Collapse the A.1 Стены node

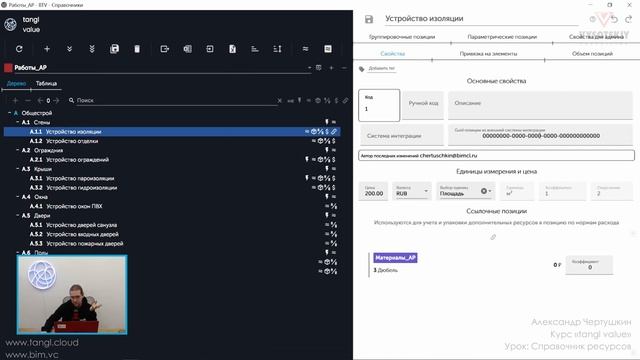tap(18, 122)
